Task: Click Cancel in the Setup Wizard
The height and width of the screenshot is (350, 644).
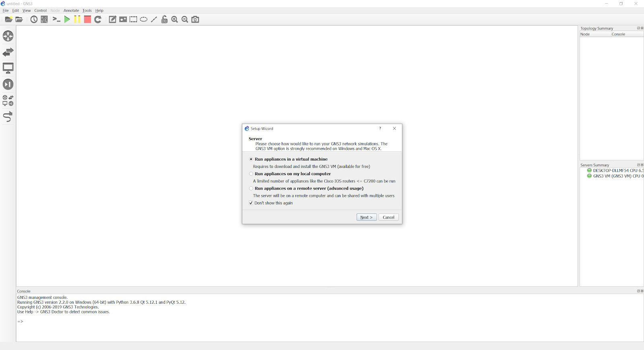Action: [x=388, y=217]
